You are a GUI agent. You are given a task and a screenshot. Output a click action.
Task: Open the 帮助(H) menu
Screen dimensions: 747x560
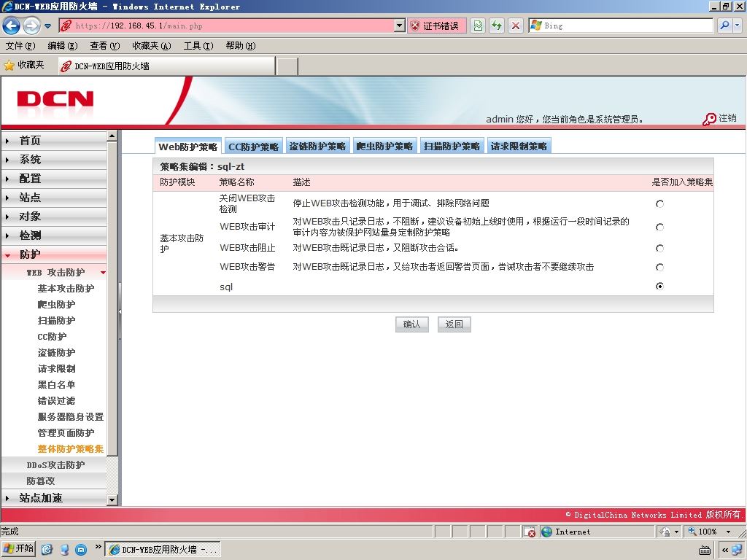241,46
